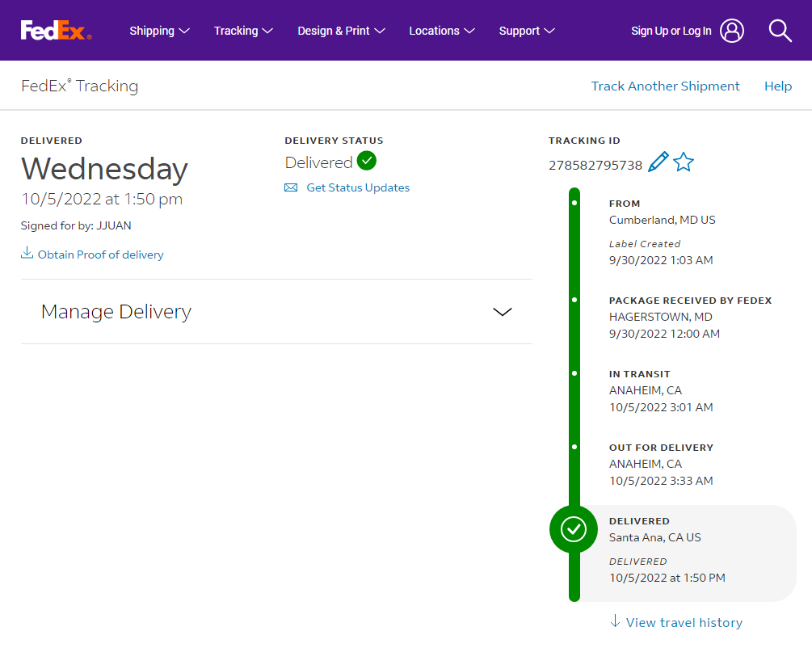Click the envelope icon for status updates

pyautogui.click(x=291, y=187)
